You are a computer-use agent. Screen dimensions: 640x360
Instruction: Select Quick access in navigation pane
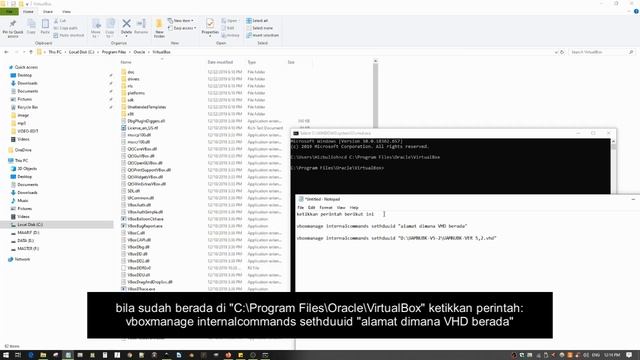pos(26,67)
